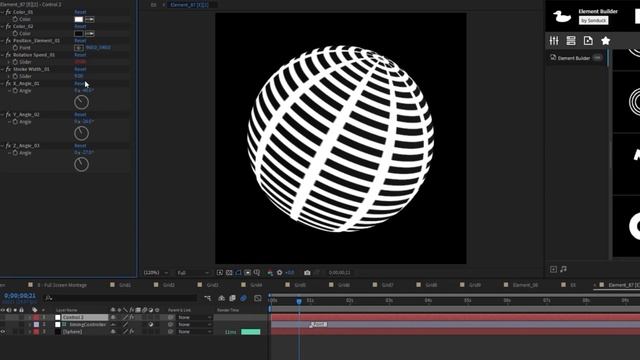Click the Sonduck duck logo
The image size is (640, 360).
pos(562,16)
